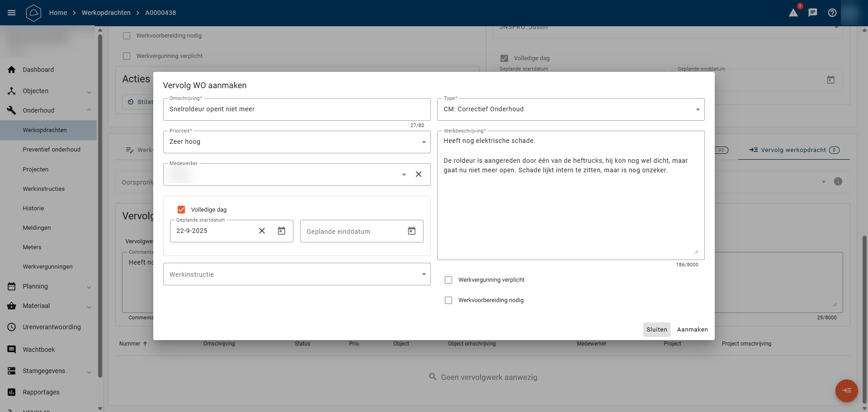Switch to the Vervolg werkopdracht tab
Image resolution: width=868 pixels, height=412 pixels.
pos(793,150)
